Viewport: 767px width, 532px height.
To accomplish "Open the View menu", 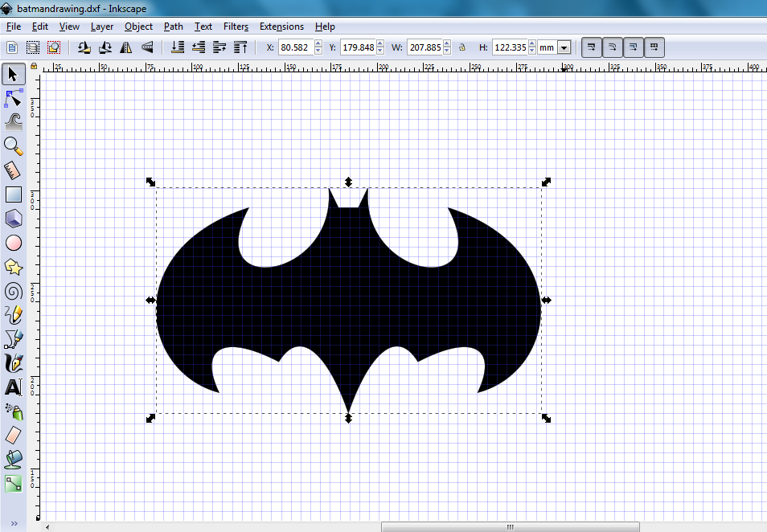I will coord(69,27).
